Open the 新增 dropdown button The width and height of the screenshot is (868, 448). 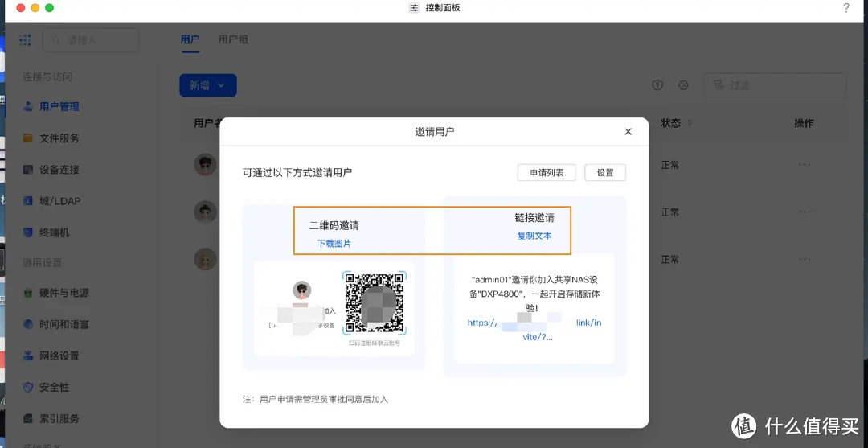click(x=208, y=85)
